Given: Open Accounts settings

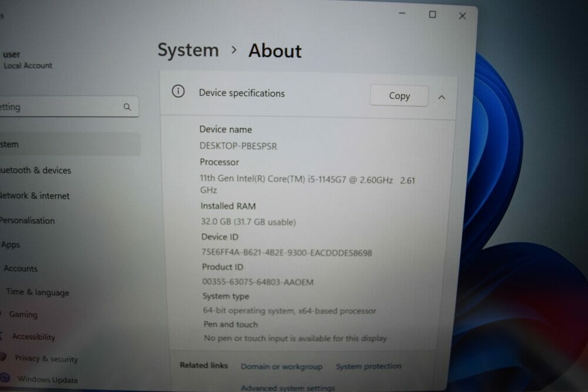Looking at the screenshot, I should (21, 269).
